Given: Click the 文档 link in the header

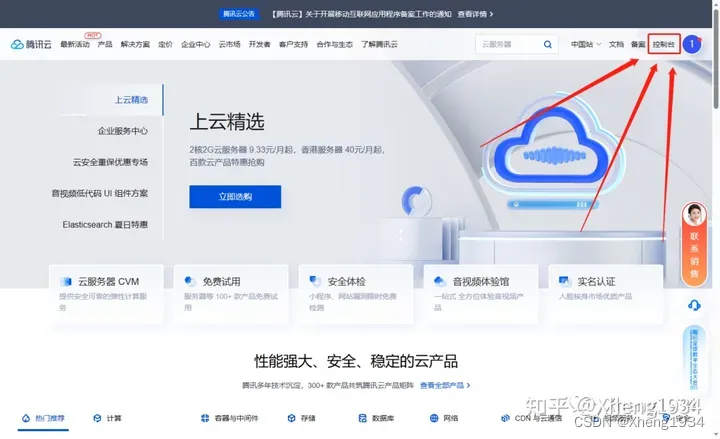Looking at the screenshot, I should coord(616,45).
